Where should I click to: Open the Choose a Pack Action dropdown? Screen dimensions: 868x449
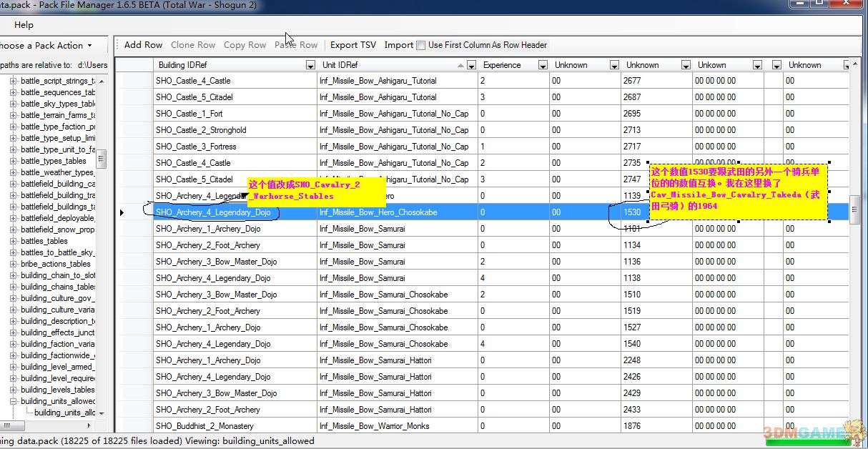coord(47,45)
